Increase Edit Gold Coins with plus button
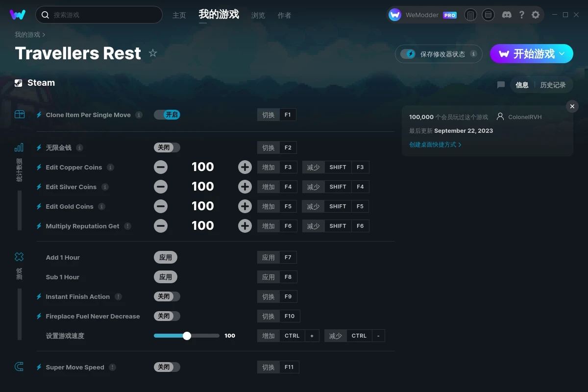588x392 pixels. (x=245, y=206)
